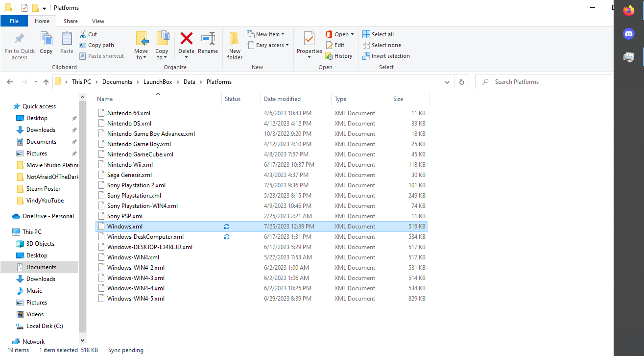Click the sync status icon for Windows.xml
Viewport: 644px width, 356px height.
pos(227,227)
